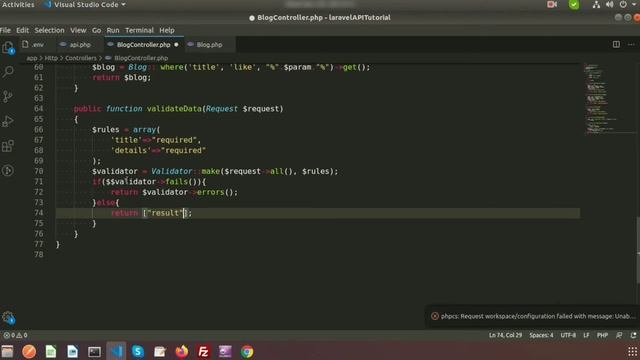Switch to Visual Studio Code dock icon
The height and width of the screenshot is (360, 640).
coord(116,351)
